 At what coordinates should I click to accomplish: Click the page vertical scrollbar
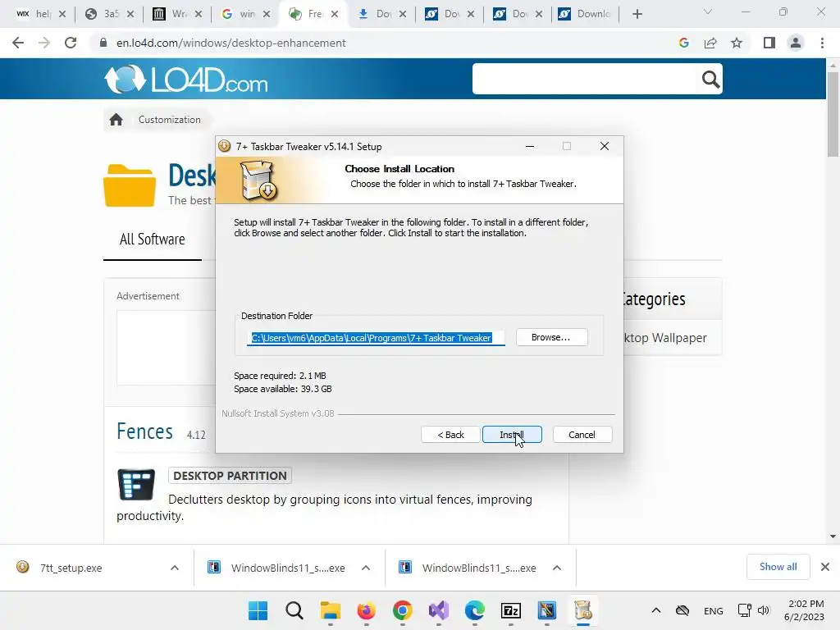pyautogui.click(x=833, y=113)
